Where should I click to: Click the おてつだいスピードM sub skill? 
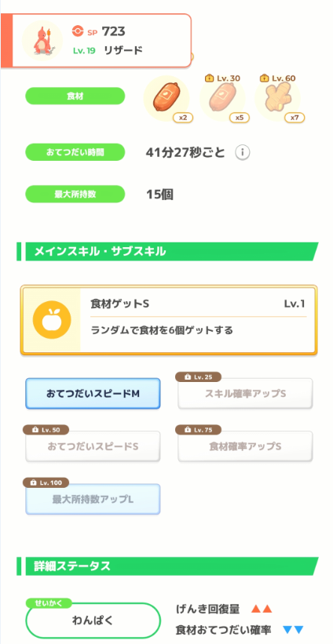click(x=93, y=394)
